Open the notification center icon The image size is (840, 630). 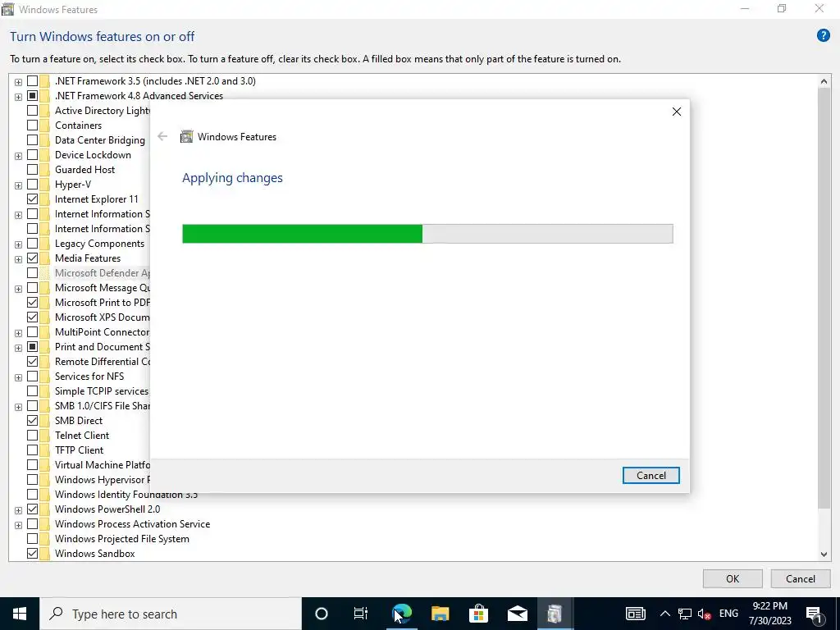coord(815,614)
